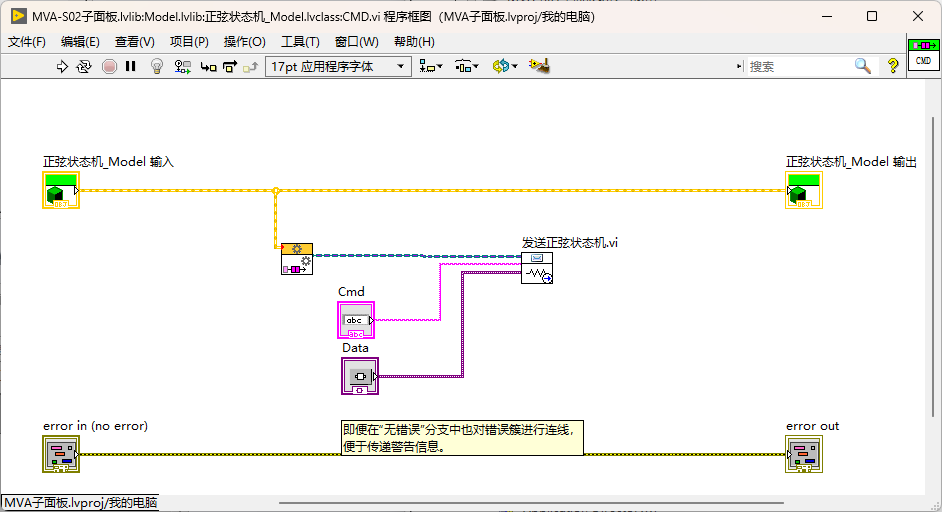The image size is (942, 512).
Task: Open the 17pt application font dropdown
Action: [338, 66]
